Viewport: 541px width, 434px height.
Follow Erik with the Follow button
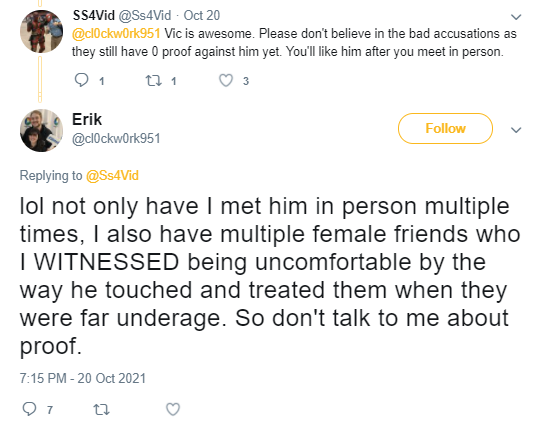pyautogui.click(x=445, y=128)
